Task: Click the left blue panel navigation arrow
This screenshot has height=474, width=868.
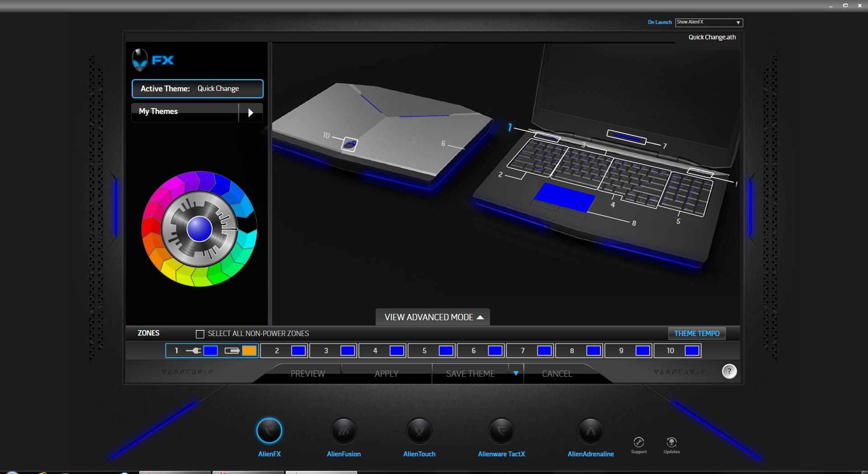Action: [x=116, y=209]
